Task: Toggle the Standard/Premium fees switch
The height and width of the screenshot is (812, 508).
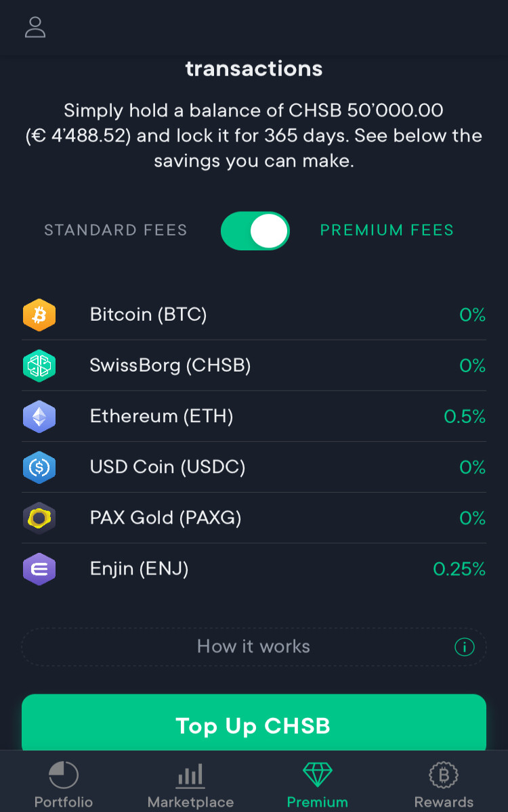Action: [255, 231]
